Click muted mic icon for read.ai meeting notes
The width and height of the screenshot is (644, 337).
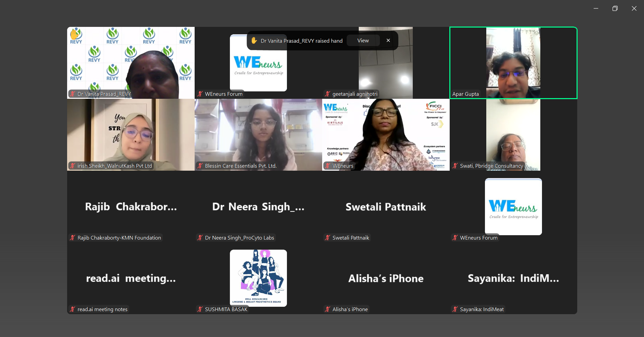72,309
